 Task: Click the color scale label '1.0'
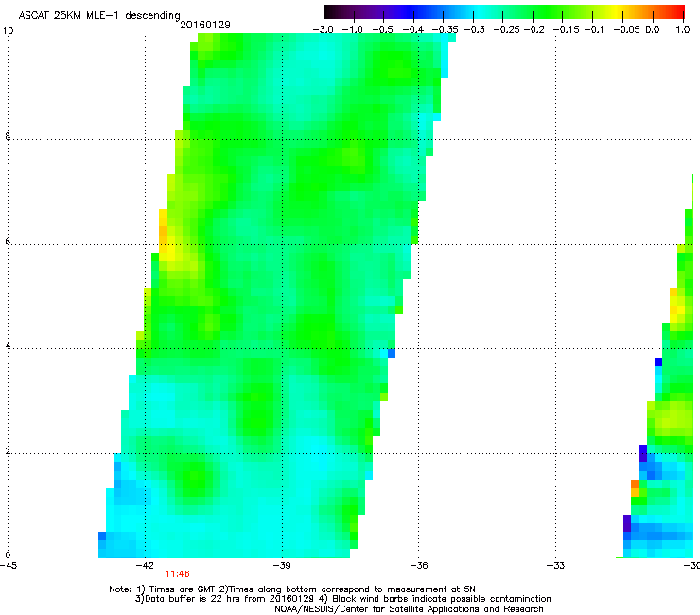coord(683,30)
